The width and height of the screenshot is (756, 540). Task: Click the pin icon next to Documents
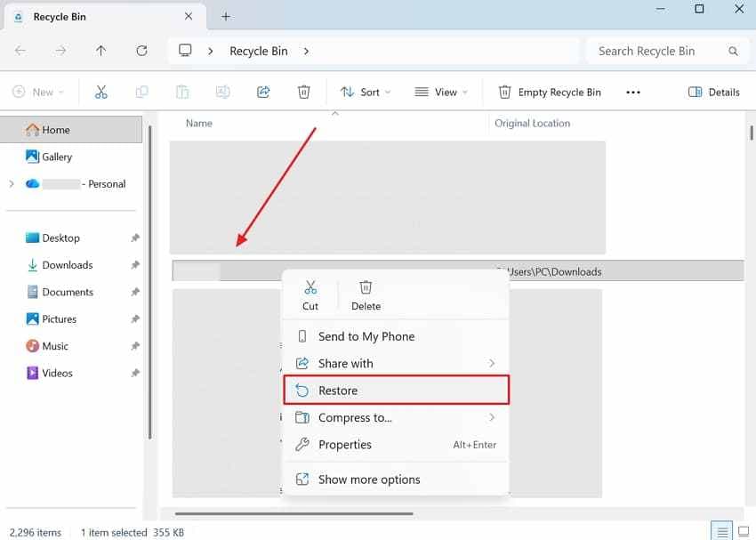(135, 292)
